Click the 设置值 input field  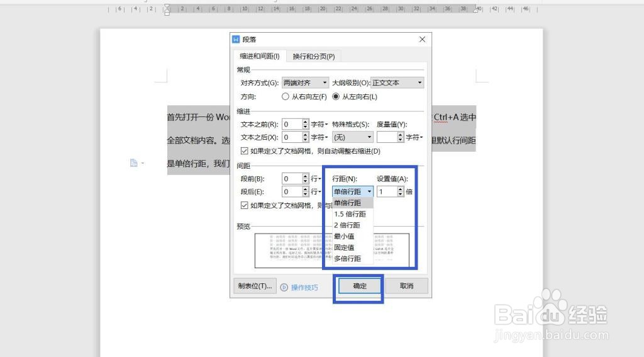coord(387,191)
